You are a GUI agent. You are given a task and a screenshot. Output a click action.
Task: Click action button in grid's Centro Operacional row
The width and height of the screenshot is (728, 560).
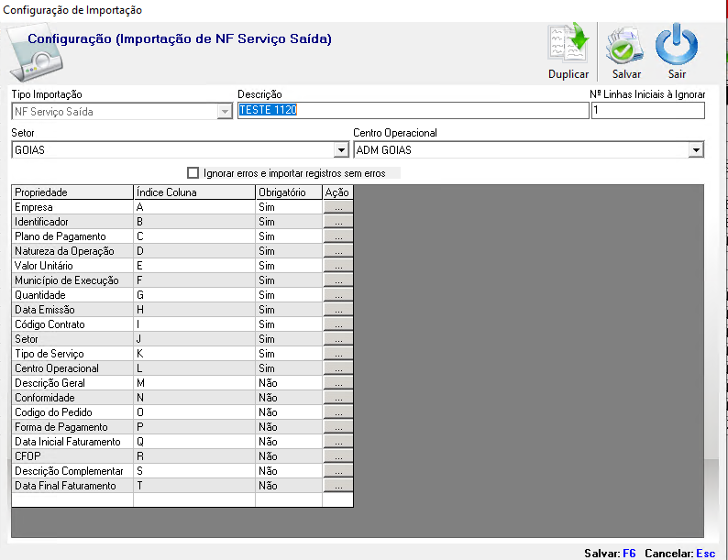[338, 368]
